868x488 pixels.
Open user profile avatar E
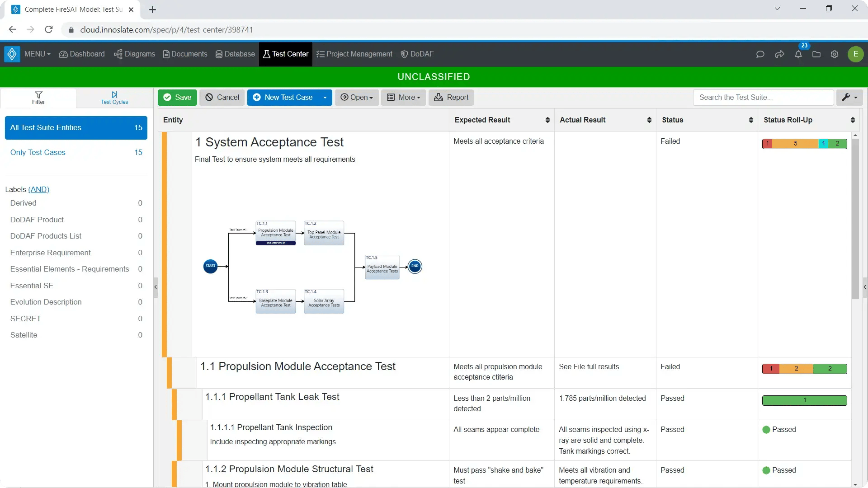855,54
